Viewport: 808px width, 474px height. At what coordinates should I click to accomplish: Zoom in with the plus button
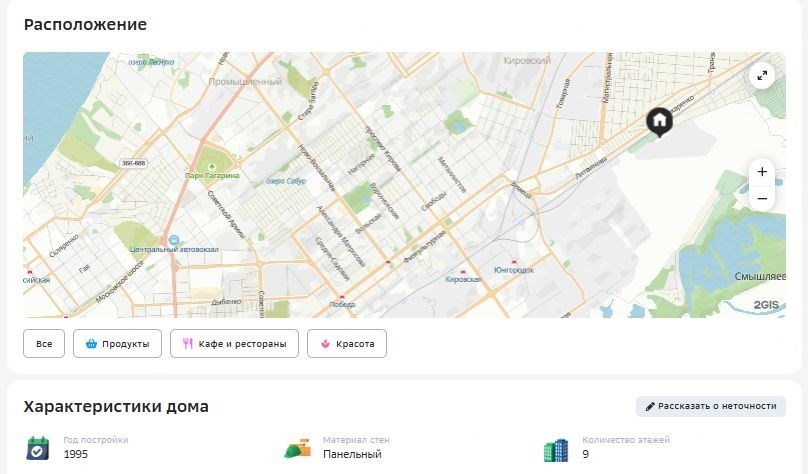click(762, 172)
